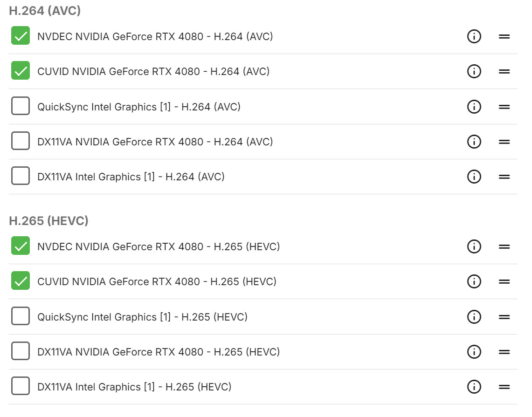This screenshot has height=417, width=532.
Task: Click the DX11VA NVIDIA H.264 (AVC) label
Action: coord(155,142)
